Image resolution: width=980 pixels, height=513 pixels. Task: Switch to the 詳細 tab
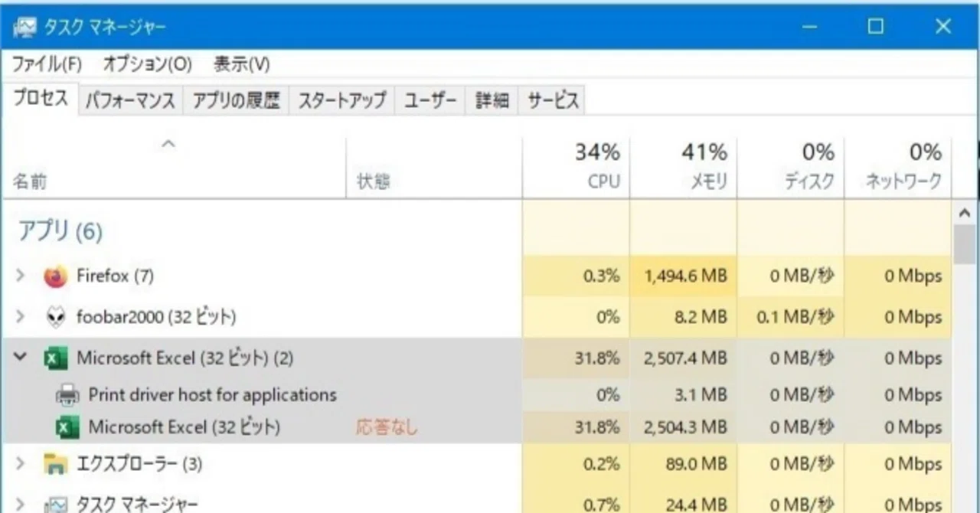pos(492,100)
